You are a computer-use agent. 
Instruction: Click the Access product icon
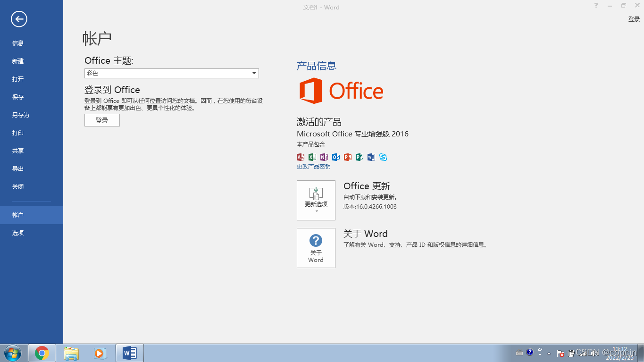(x=301, y=157)
